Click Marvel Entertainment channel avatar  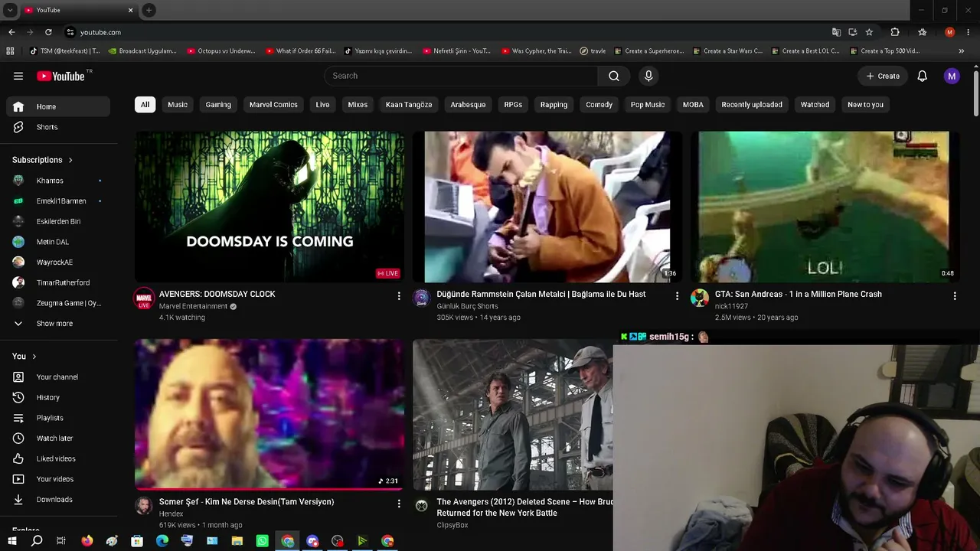point(144,298)
